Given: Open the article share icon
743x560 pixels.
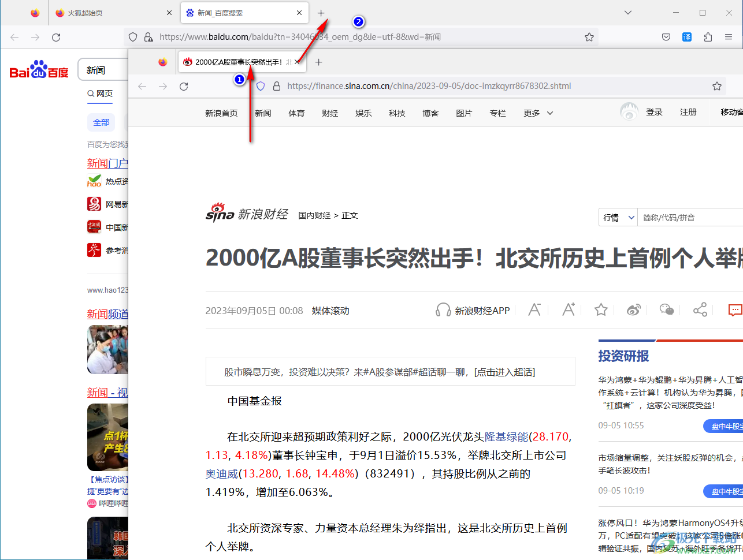Looking at the screenshot, I should click(x=700, y=310).
